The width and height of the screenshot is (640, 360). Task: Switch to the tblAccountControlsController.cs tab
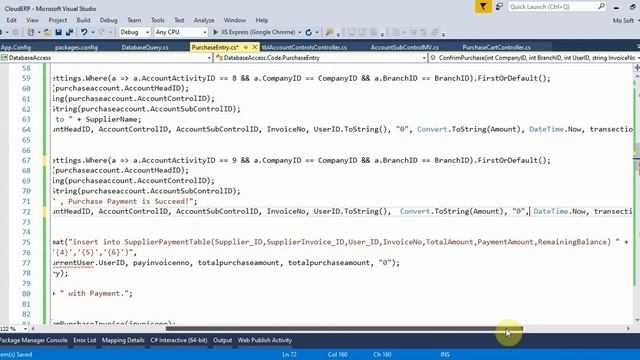[x=304, y=47]
